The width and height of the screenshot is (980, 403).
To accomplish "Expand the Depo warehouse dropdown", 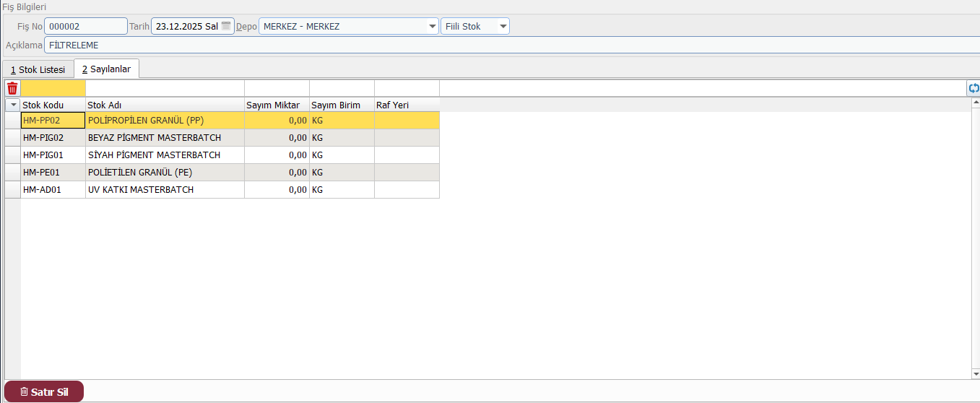I will (x=432, y=27).
